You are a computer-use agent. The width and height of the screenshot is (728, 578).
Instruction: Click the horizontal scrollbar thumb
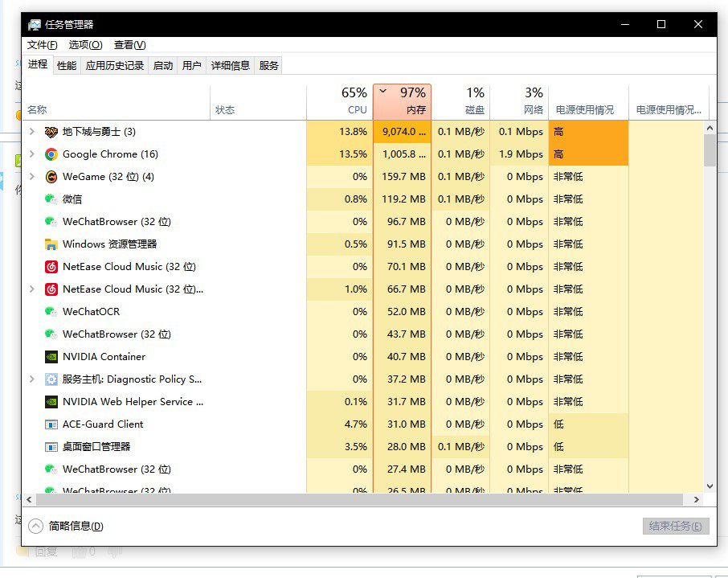[x=359, y=499]
